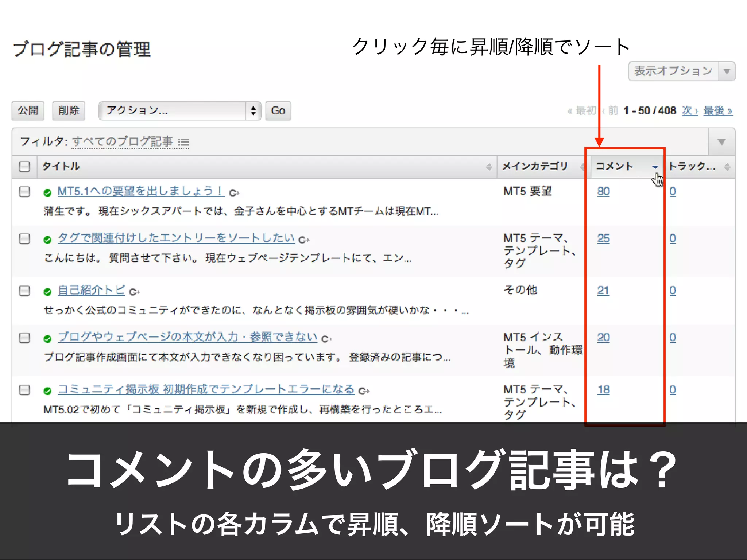Click sort arrows in the タイトル column header
Screen dimensions: 747x560
pos(489,167)
